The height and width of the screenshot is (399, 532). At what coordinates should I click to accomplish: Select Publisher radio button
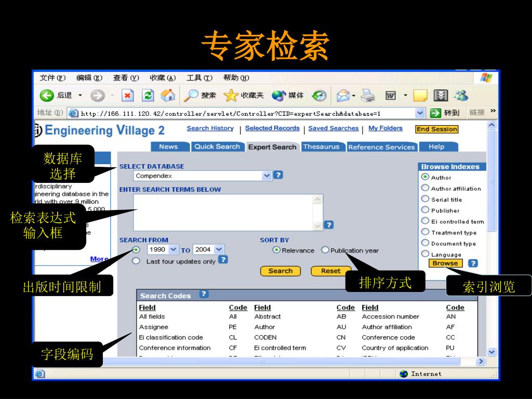[425, 210]
